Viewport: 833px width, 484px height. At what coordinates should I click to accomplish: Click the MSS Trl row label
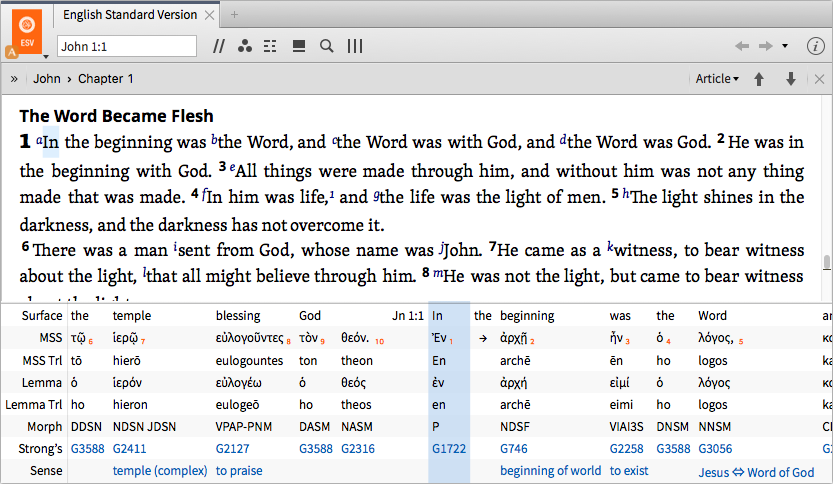coord(42,360)
